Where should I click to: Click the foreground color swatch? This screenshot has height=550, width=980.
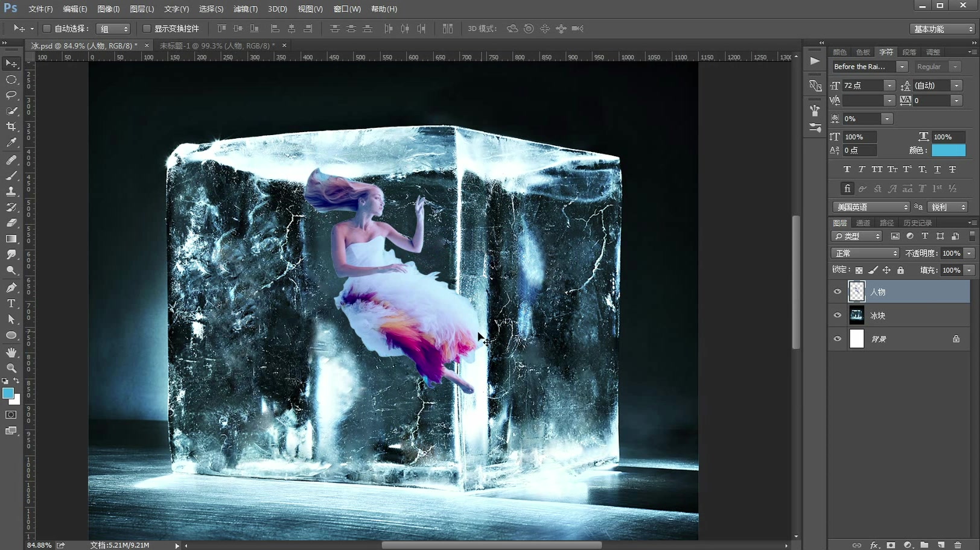(8, 393)
